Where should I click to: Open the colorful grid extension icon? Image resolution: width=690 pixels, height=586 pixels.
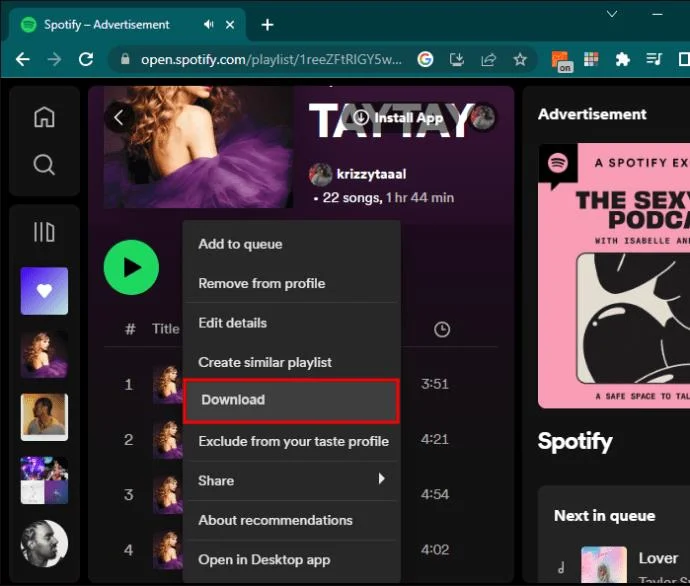(x=591, y=59)
